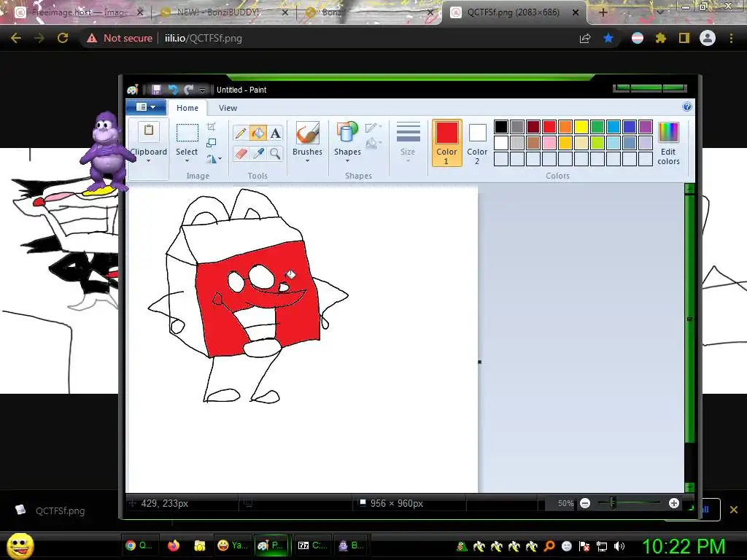This screenshot has height=560, width=747.
Task: Click Zoom in plus button in status bar
Action: click(673, 503)
